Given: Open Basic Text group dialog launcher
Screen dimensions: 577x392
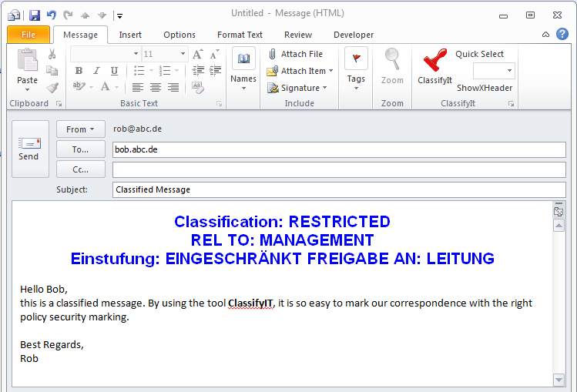Looking at the screenshot, I should (x=220, y=104).
